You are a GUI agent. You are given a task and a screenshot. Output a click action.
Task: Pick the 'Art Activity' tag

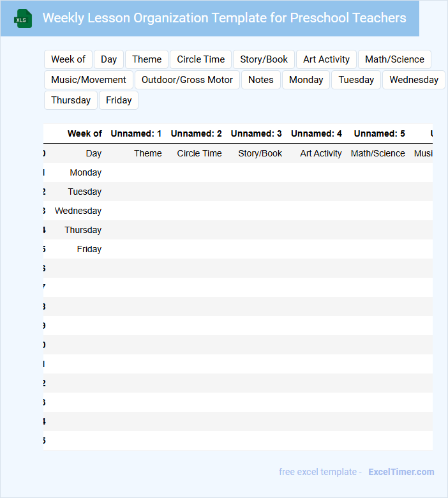(326, 59)
